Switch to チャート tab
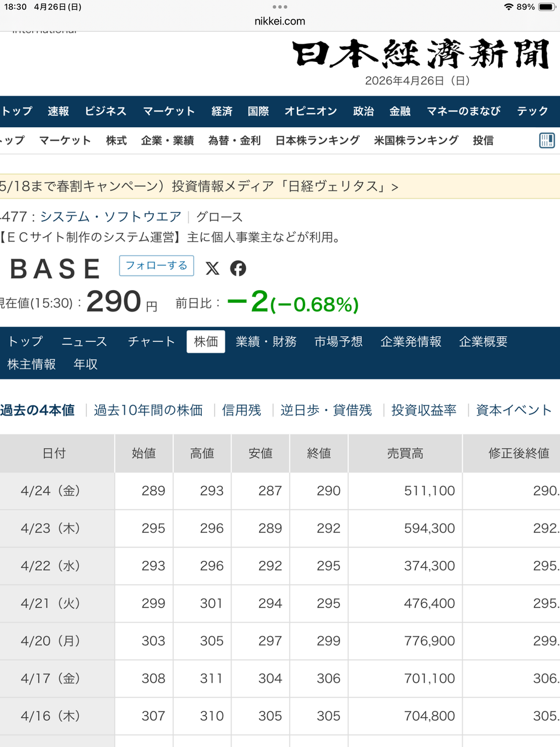 (x=152, y=341)
